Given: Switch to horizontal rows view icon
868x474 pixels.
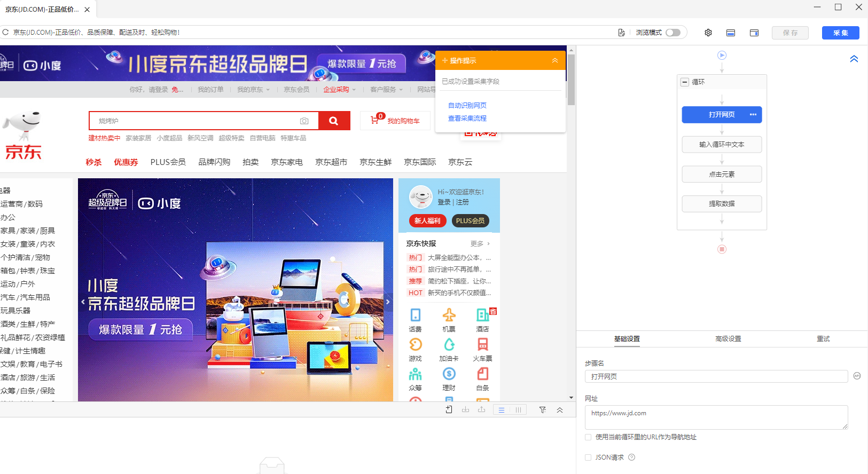Looking at the screenshot, I should tap(501, 410).
